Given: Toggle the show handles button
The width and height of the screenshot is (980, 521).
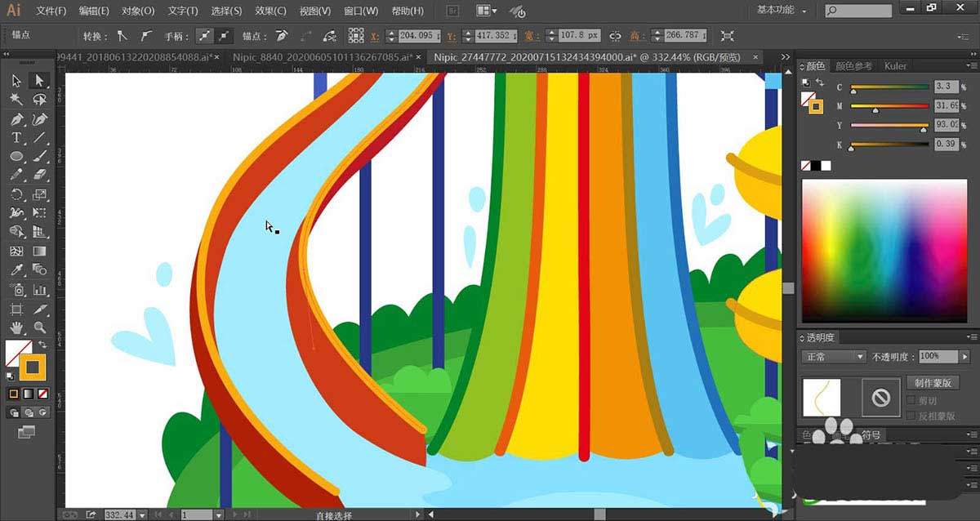Looking at the screenshot, I should tap(203, 36).
